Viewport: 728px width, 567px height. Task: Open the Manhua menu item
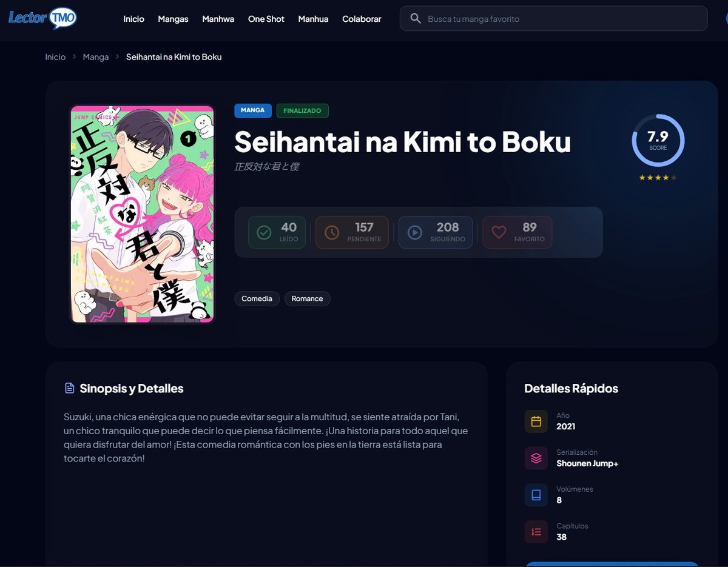click(x=313, y=19)
